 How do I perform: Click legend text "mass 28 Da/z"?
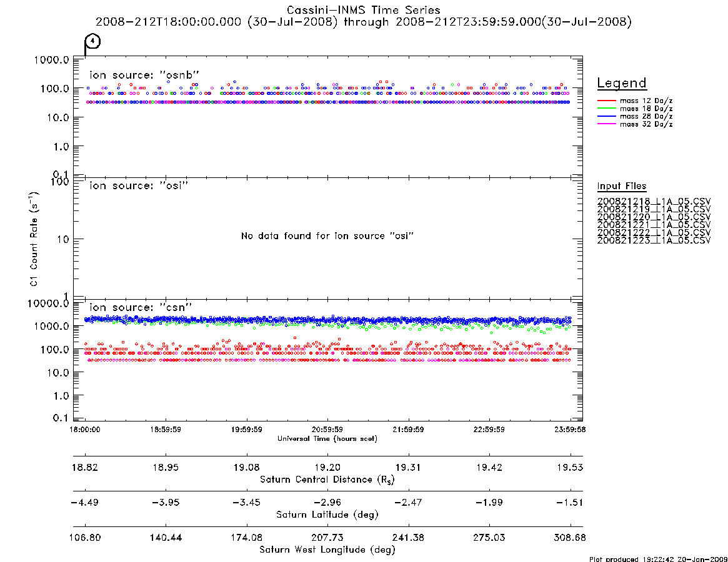(646, 117)
